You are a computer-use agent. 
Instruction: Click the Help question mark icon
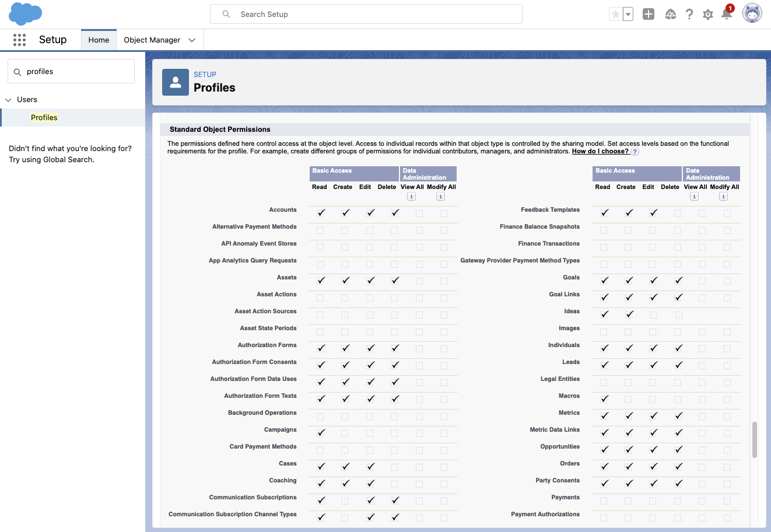689,15
